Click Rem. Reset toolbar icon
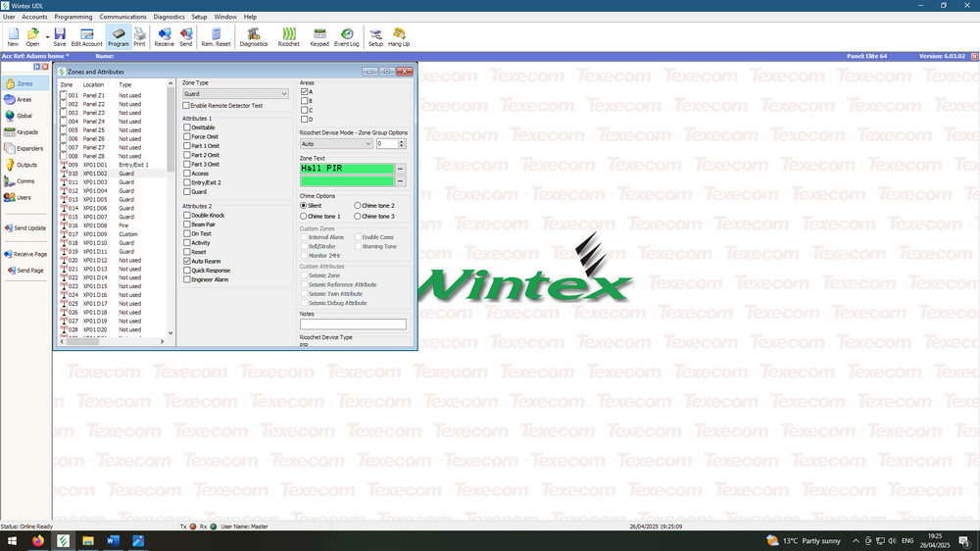This screenshot has width=980, height=551. coord(216,37)
